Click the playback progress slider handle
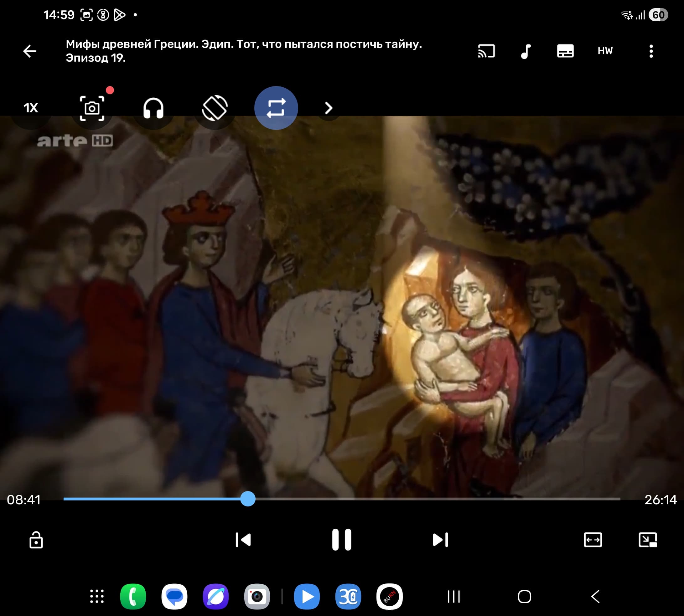 (248, 499)
